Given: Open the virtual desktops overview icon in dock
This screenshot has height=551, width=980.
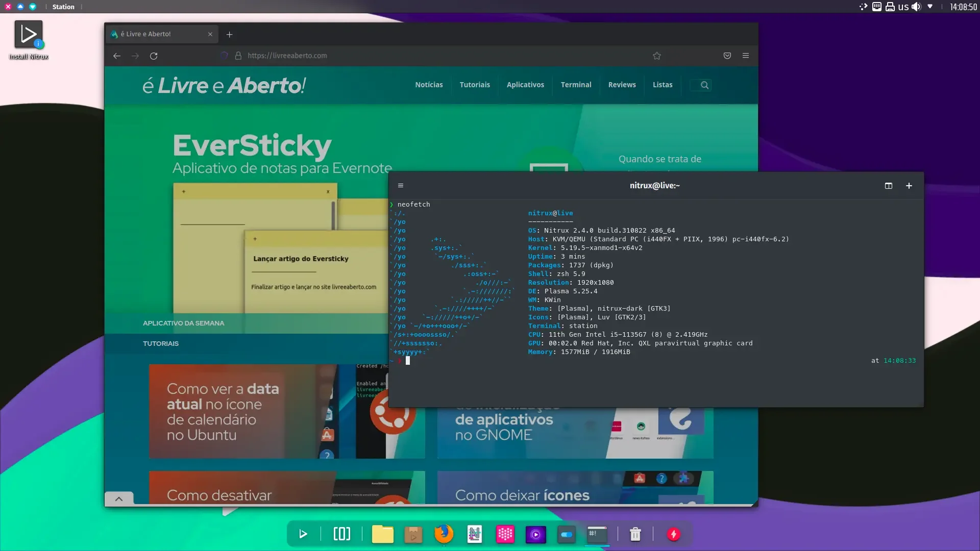Looking at the screenshot, I should click(342, 534).
